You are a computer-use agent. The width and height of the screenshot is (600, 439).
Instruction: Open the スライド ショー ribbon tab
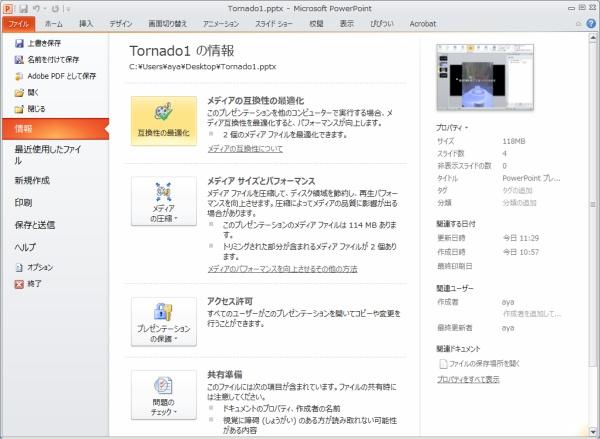[x=274, y=24]
